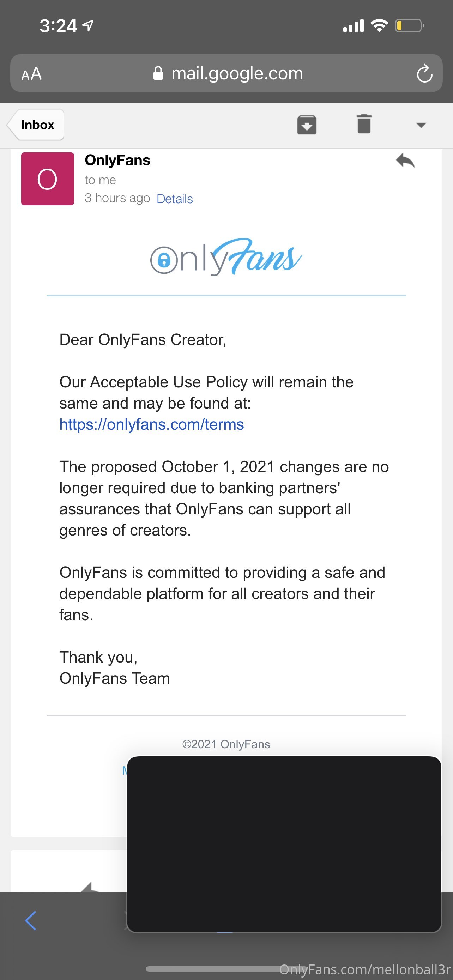Viewport: 453px width, 980px height.
Task: Open Details of the email header
Action: point(175,199)
